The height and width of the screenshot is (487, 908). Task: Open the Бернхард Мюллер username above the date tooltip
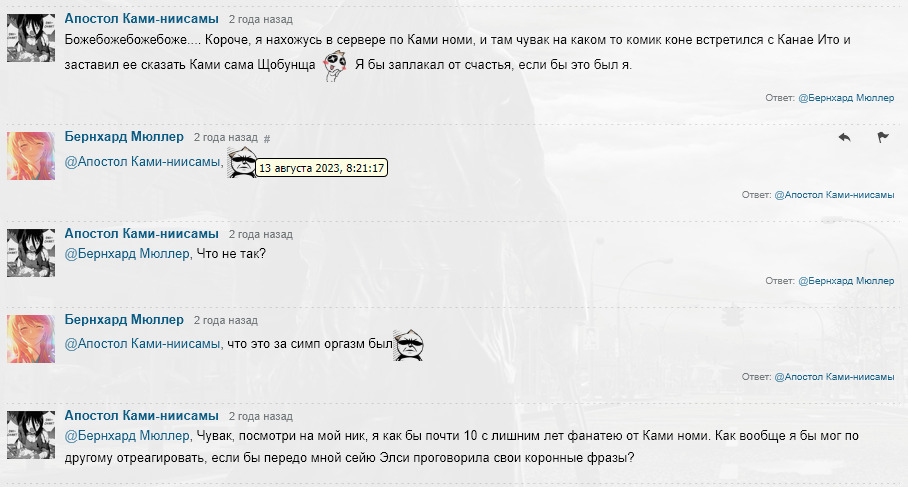click(124, 137)
